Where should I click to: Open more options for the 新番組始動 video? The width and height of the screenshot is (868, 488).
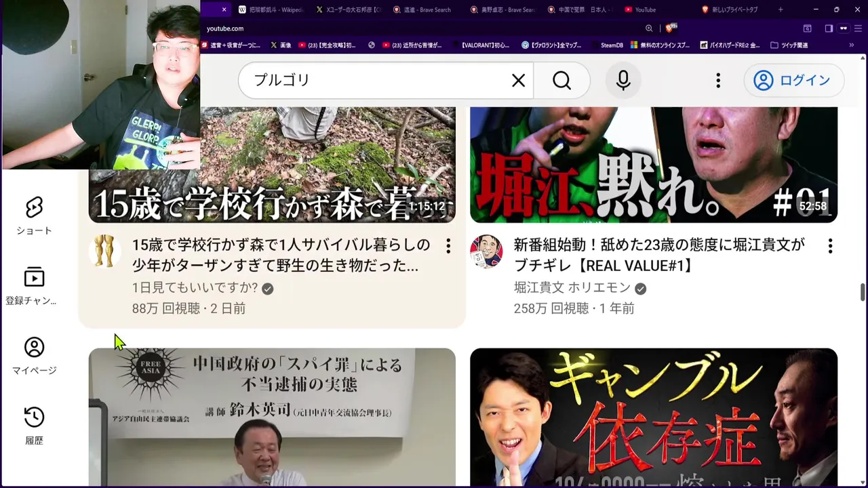point(830,246)
